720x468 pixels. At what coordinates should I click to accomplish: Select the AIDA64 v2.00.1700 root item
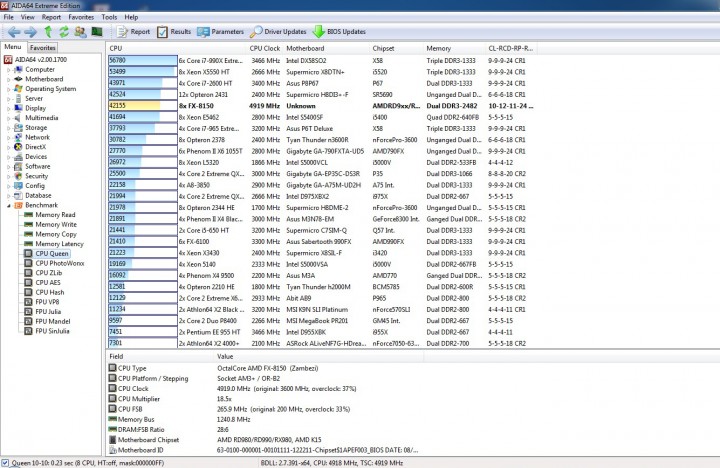35,60
